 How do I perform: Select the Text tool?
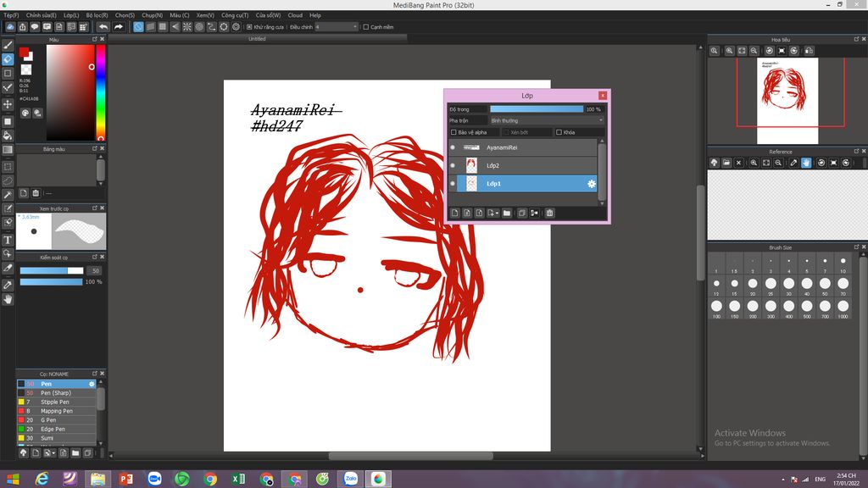8,240
